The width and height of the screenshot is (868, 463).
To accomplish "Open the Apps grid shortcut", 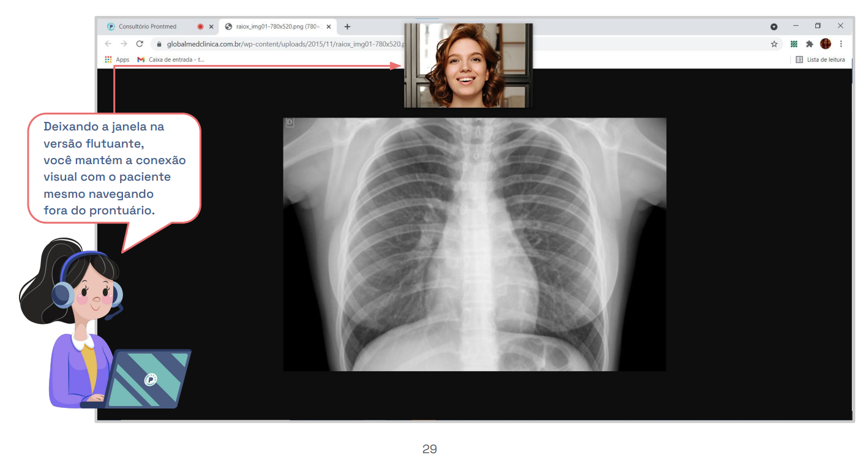I will [x=117, y=59].
